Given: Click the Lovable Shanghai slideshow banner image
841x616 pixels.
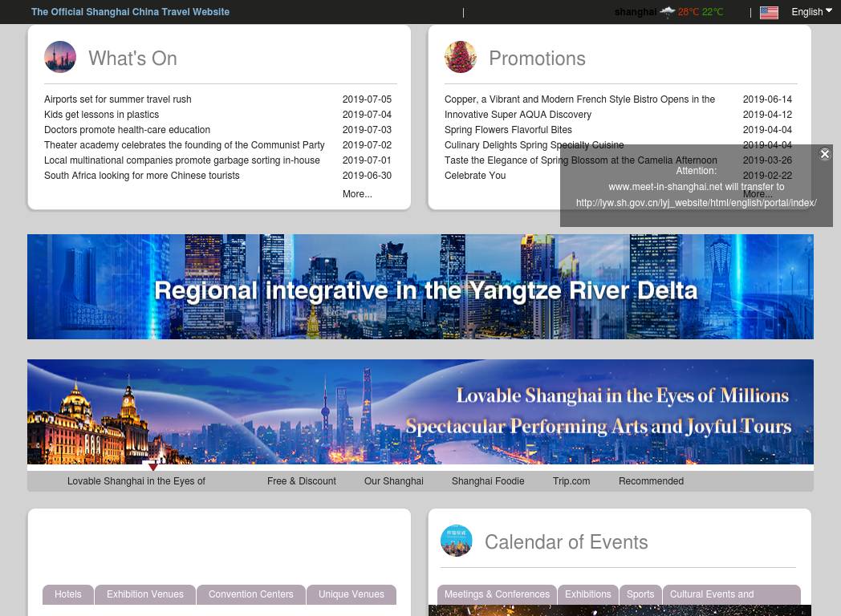Looking at the screenshot, I should tap(420, 411).
